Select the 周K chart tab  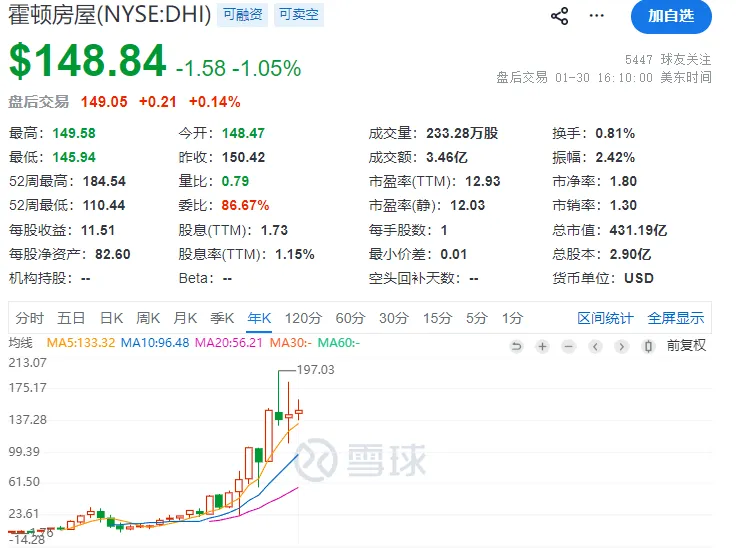click(148, 318)
